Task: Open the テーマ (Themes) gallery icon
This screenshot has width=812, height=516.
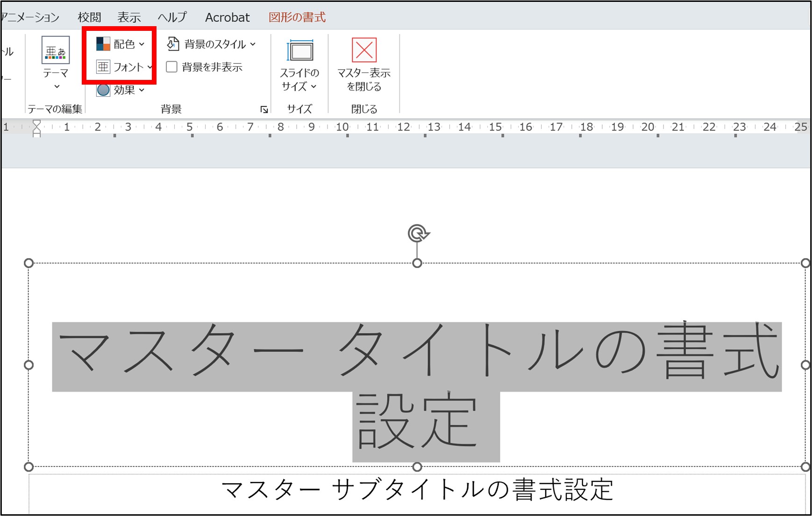Action: 56,50
